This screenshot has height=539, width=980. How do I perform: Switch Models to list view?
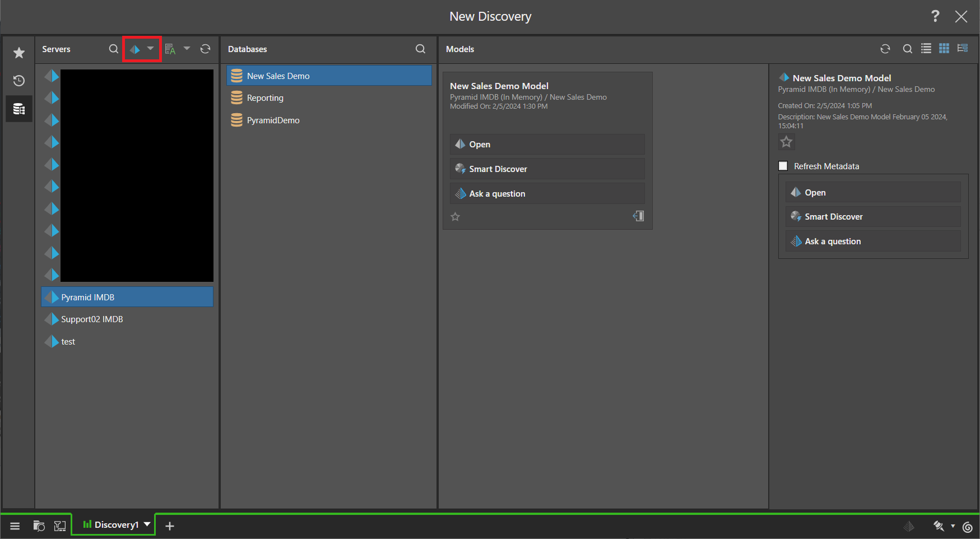click(926, 48)
